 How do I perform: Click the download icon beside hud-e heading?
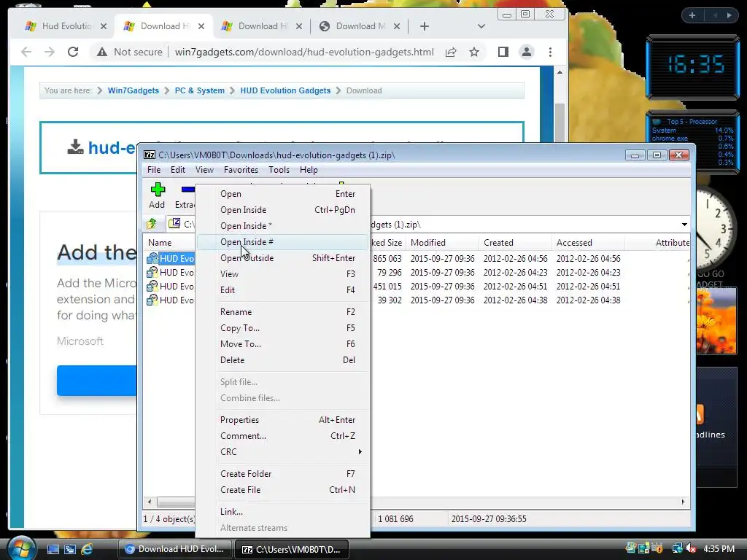[75, 147]
